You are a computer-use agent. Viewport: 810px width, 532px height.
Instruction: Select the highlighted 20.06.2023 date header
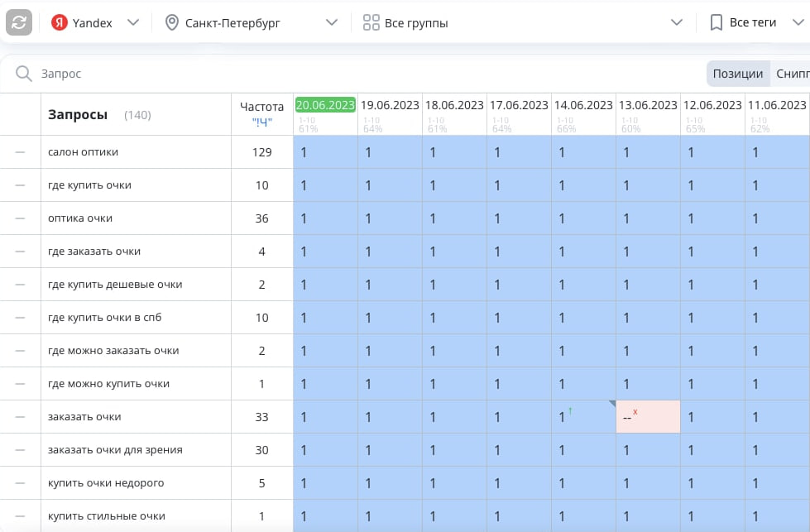(325, 105)
